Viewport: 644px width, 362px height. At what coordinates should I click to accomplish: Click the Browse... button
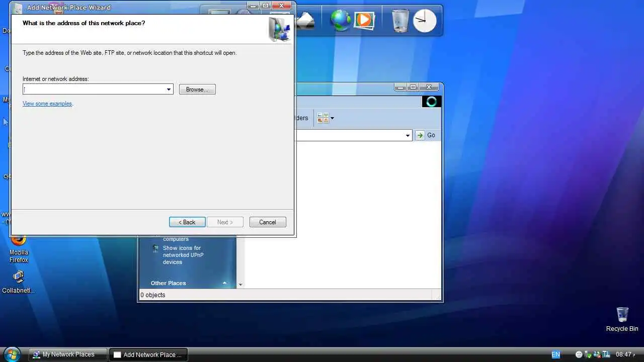(197, 89)
